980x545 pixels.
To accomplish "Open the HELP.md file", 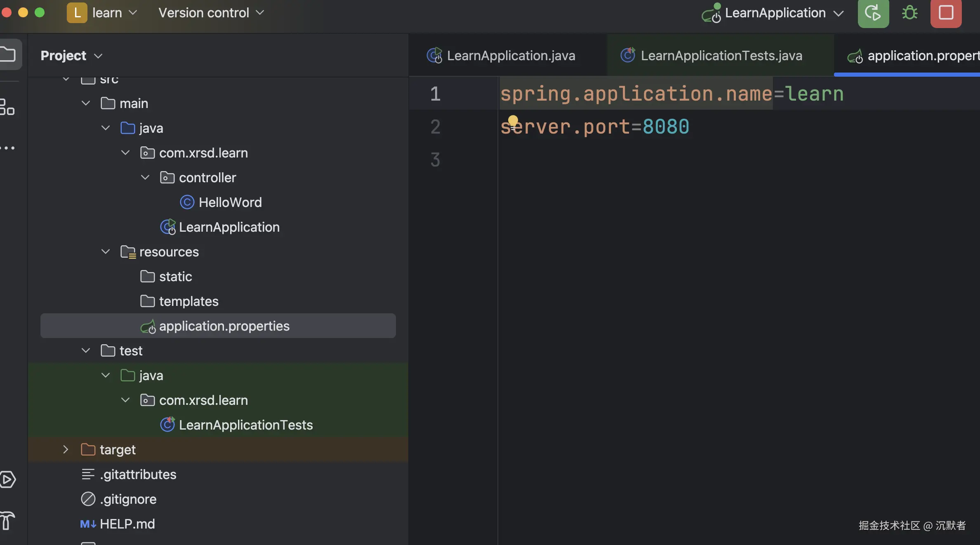I will coord(127,524).
